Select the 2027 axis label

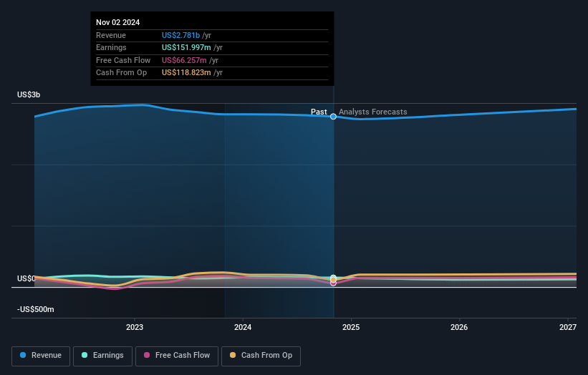[x=568, y=327]
